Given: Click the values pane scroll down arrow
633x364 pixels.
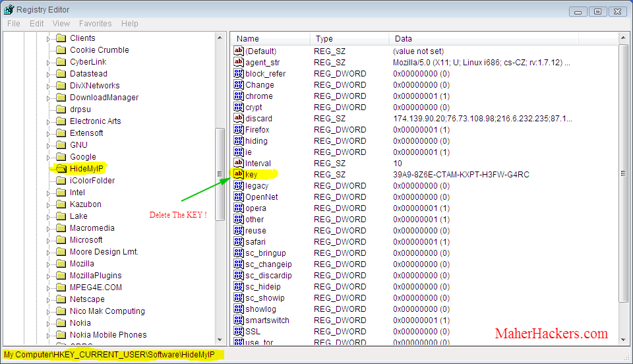Looking at the screenshot, I should tap(623, 340).
